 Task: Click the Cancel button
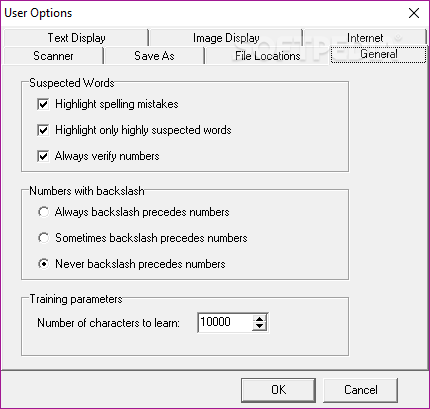361,390
